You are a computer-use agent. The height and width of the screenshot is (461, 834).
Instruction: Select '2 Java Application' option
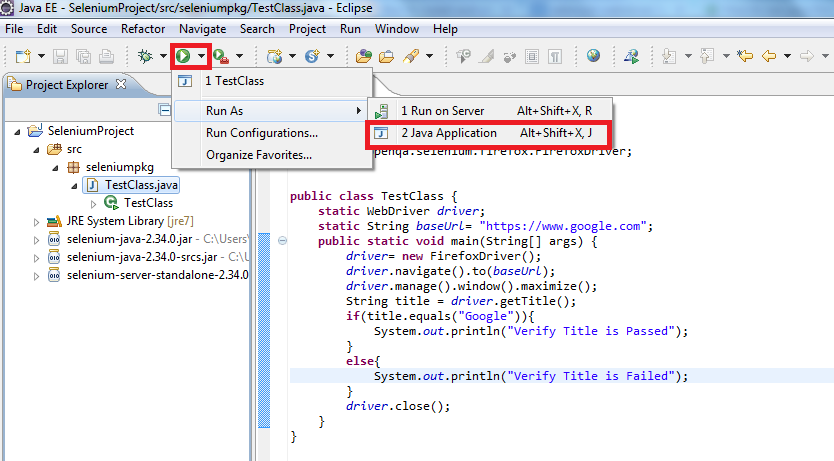(490, 133)
